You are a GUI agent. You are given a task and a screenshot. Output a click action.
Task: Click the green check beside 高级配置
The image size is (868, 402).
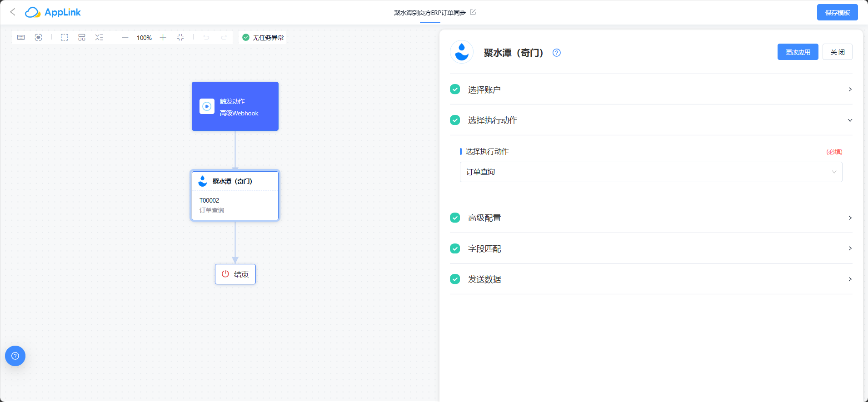click(x=455, y=218)
